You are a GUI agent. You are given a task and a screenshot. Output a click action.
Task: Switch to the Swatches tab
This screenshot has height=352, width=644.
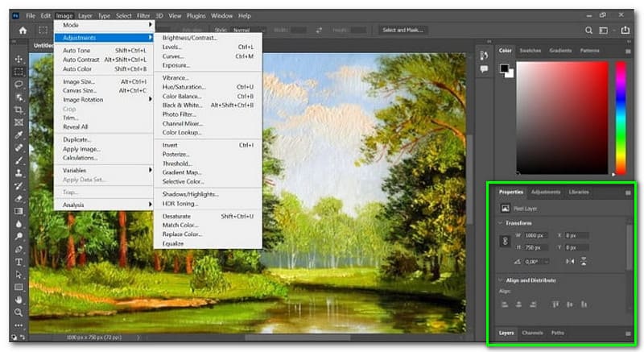(530, 50)
